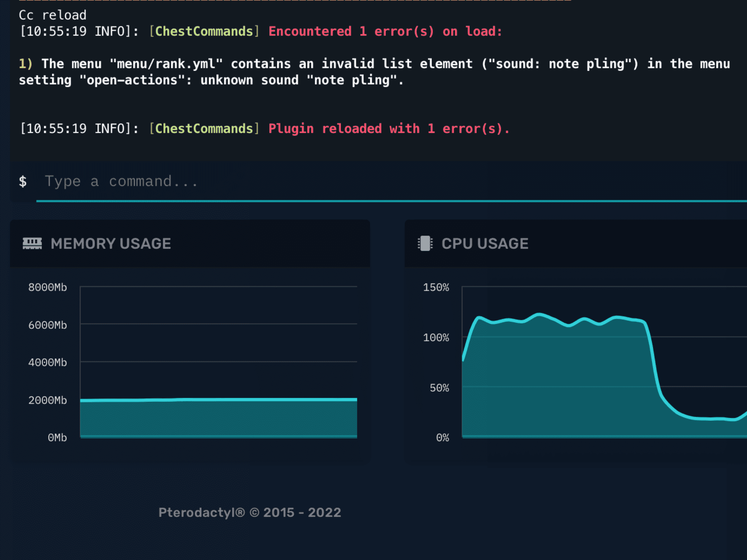Screen dimensions: 747x560
Task: Click the CPU processor icon beside CPU Usage
Action: pyautogui.click(x=425, y=244)
